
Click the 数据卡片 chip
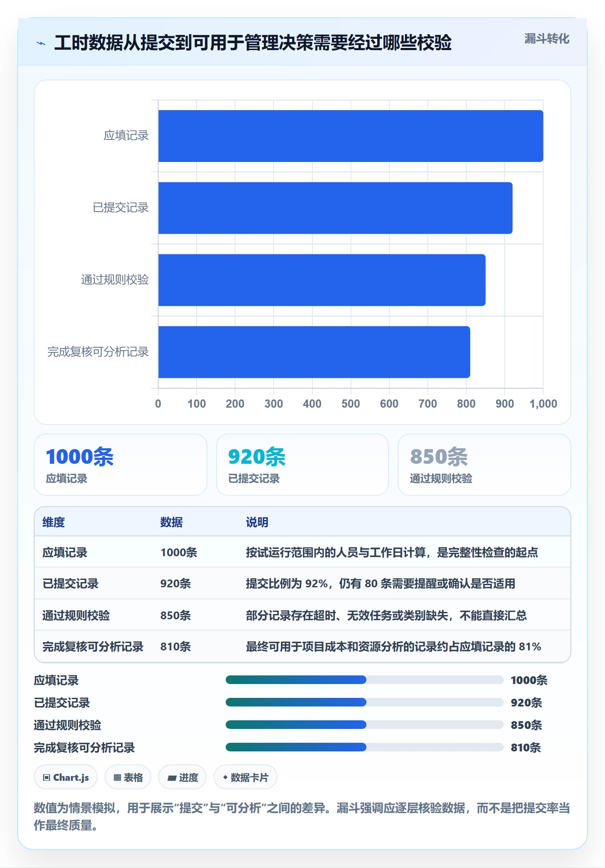click(x=245, y=777)
